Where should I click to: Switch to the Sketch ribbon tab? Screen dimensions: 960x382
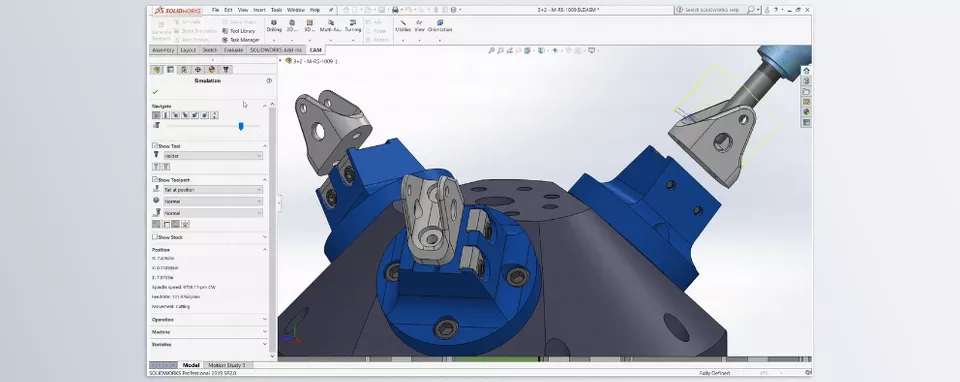209,50
